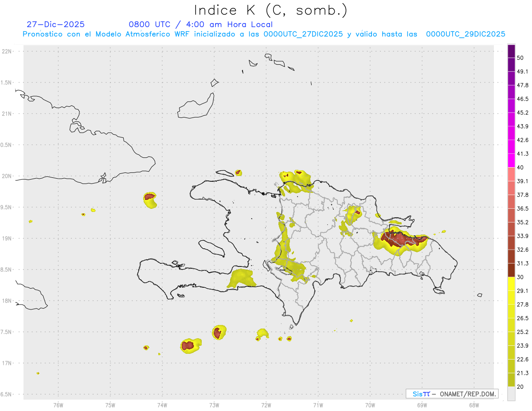Click the "17N" latitude label

[8, 363]
